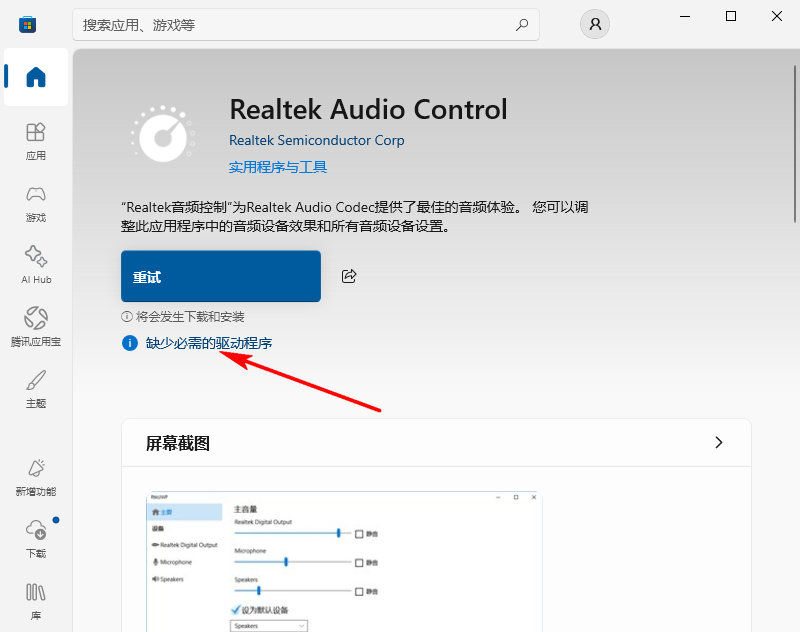Click the 缺少必需的驱动程序 message link

209,343
